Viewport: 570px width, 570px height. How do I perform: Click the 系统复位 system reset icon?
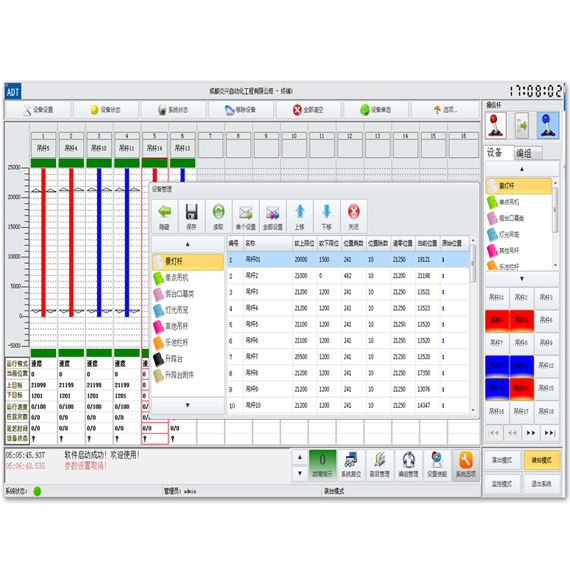351,465
